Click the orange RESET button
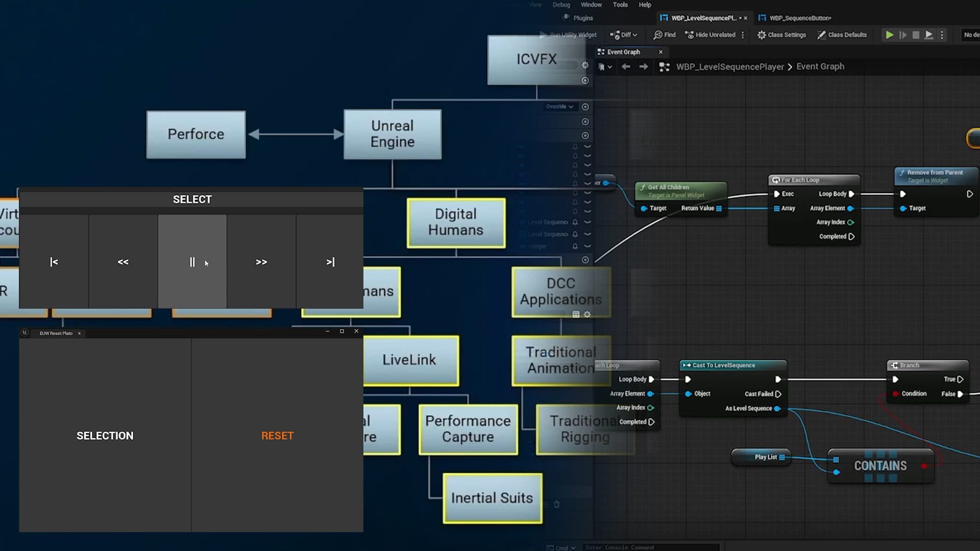The height and width of the screenshot is (551, 980). coord(277,436)
